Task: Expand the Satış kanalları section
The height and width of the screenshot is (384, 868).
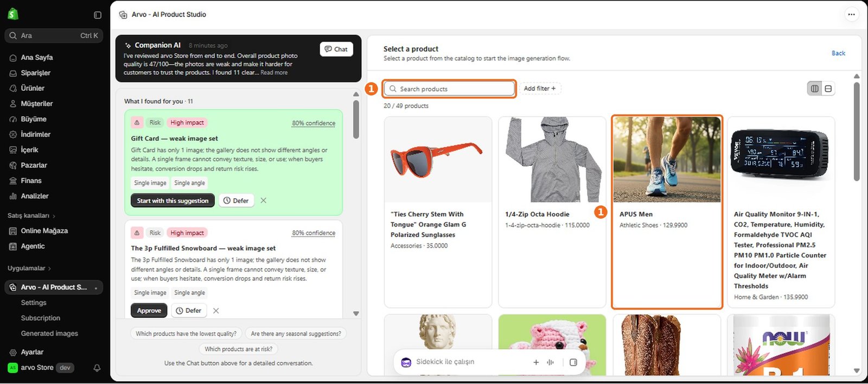Action: pyautogui.click(x=31, y=216)
